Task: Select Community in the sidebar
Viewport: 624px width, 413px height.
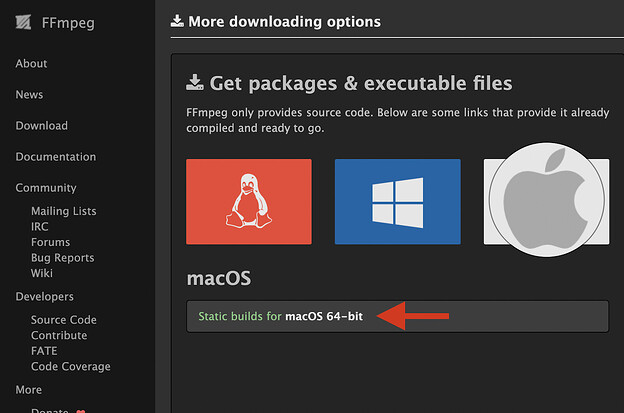Action: (46, 188)
